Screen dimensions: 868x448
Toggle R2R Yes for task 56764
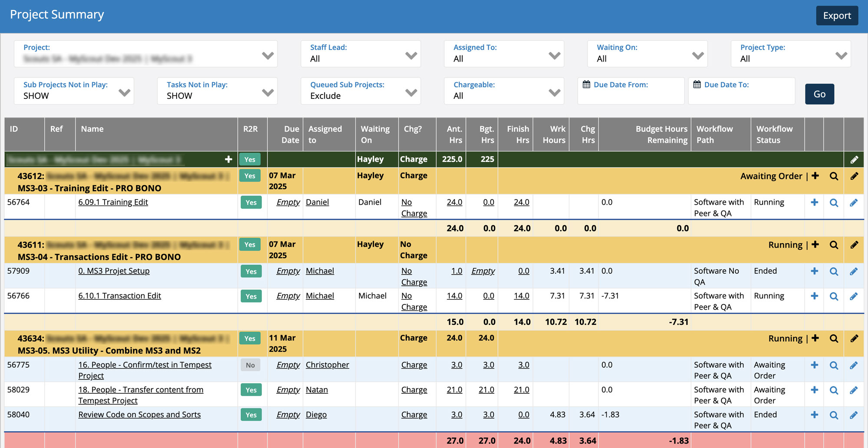251,203
